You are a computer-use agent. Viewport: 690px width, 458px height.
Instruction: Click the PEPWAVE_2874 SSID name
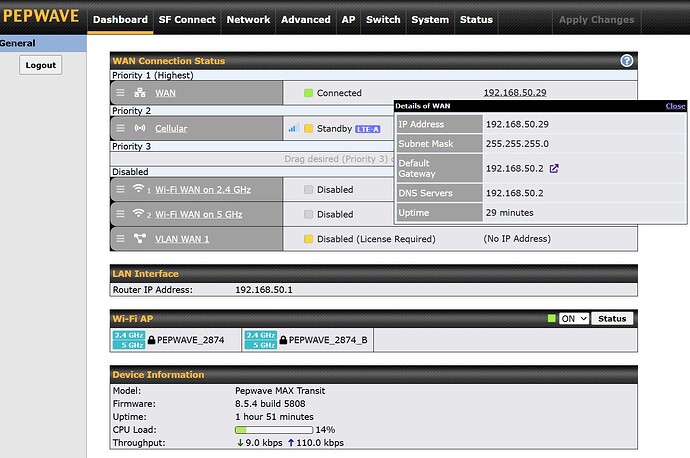pos(191,340)
